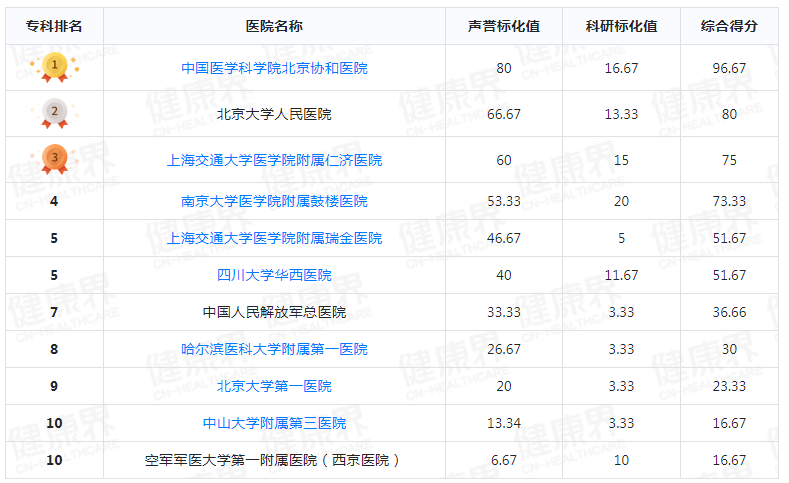Select reputation value 46.67 for 瑞金医院

point(504,238)
